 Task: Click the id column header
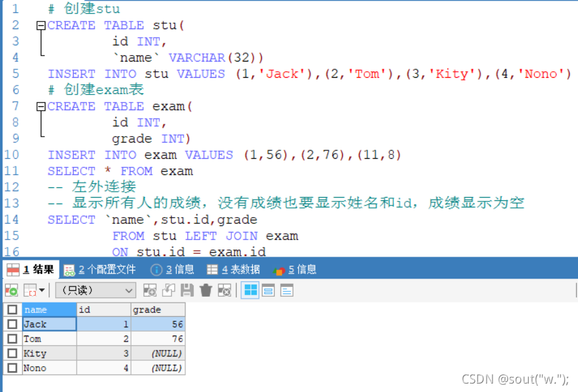click(104, 310)
